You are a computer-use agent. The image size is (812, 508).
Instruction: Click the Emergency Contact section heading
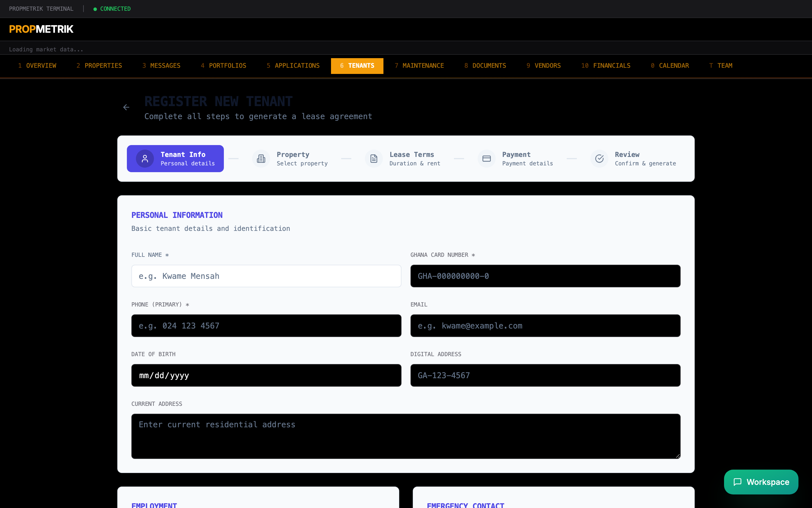tap(465, 505)
